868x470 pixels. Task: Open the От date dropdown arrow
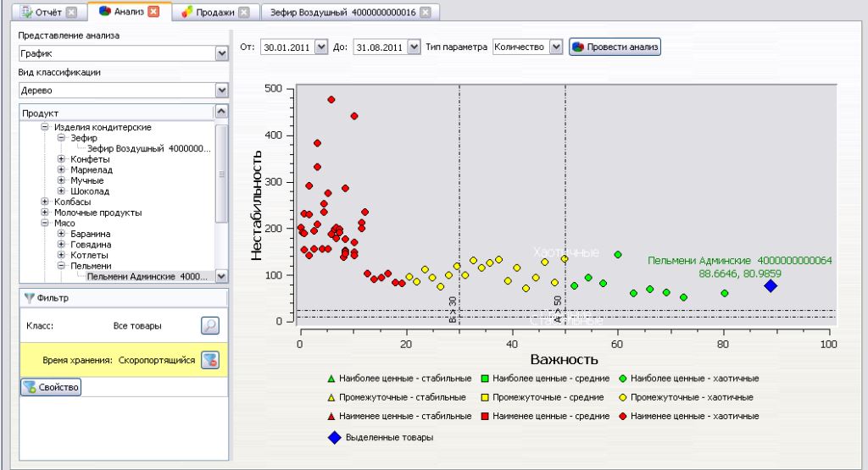(x=321, y=47)
